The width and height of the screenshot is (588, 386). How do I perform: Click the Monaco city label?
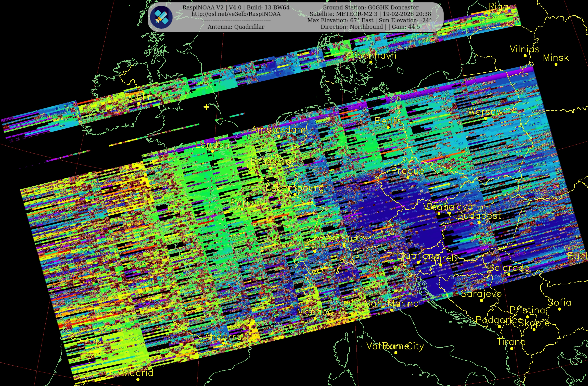pyautogui.click(x=315, y=312)
